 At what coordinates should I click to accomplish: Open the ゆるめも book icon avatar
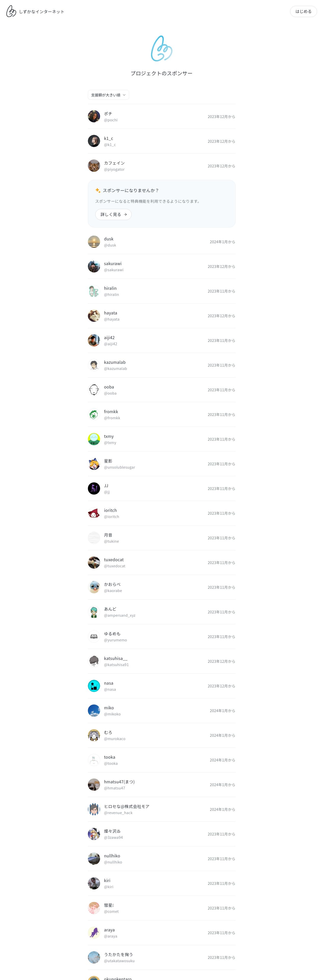[x=94, y=637]
